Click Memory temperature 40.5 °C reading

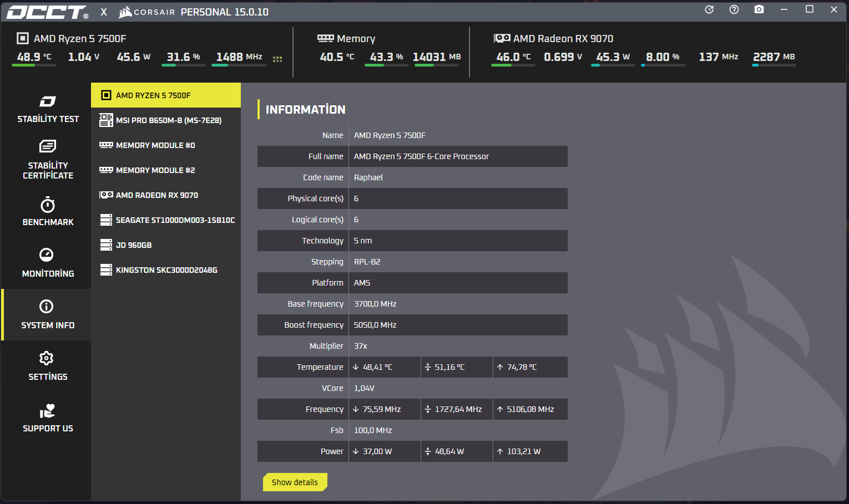click(337, 57)
